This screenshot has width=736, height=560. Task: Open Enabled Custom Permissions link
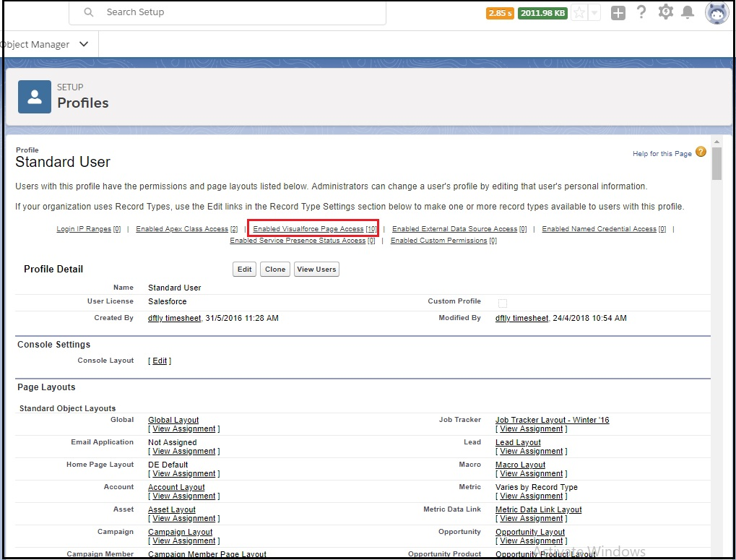[x=443, y=241]
